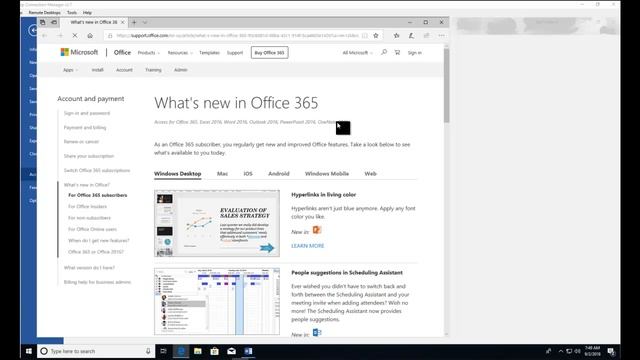Open Share your subscription in sidebar
640x360 pixels.
click(89, 156)
